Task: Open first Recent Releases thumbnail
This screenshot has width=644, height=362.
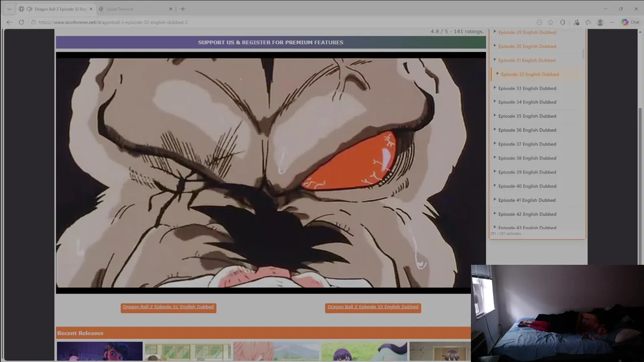Action: point(100,351)
